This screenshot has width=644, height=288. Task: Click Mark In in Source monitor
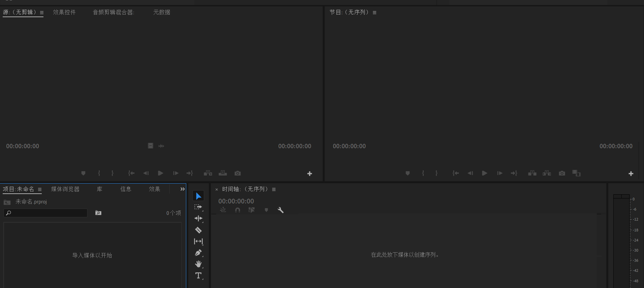(99, 173)
